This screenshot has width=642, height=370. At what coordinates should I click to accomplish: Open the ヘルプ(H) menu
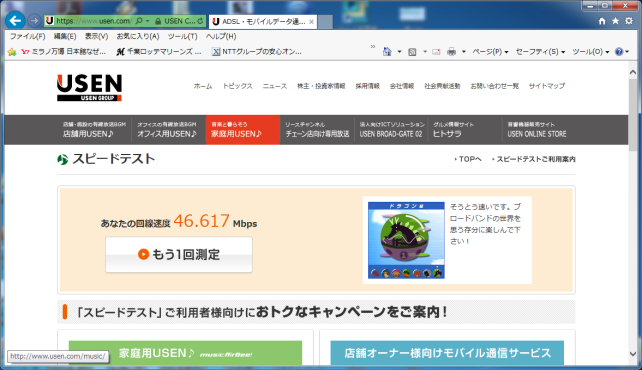[221, 36]
